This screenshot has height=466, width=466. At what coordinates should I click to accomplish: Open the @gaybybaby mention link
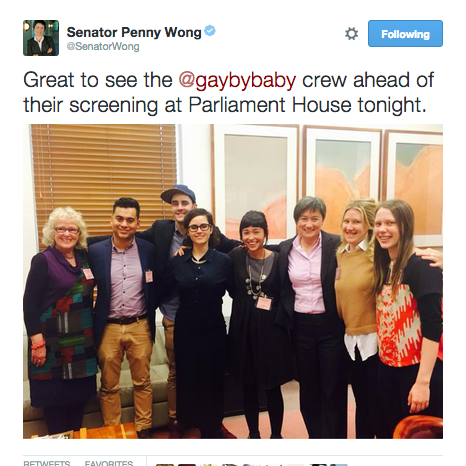click(x=237, y=80)
